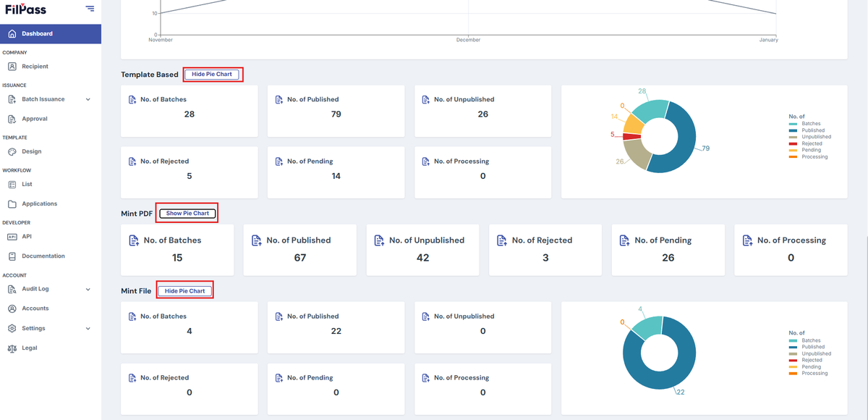
Task: Click the FilPass logo
Action: click(25, 9)
